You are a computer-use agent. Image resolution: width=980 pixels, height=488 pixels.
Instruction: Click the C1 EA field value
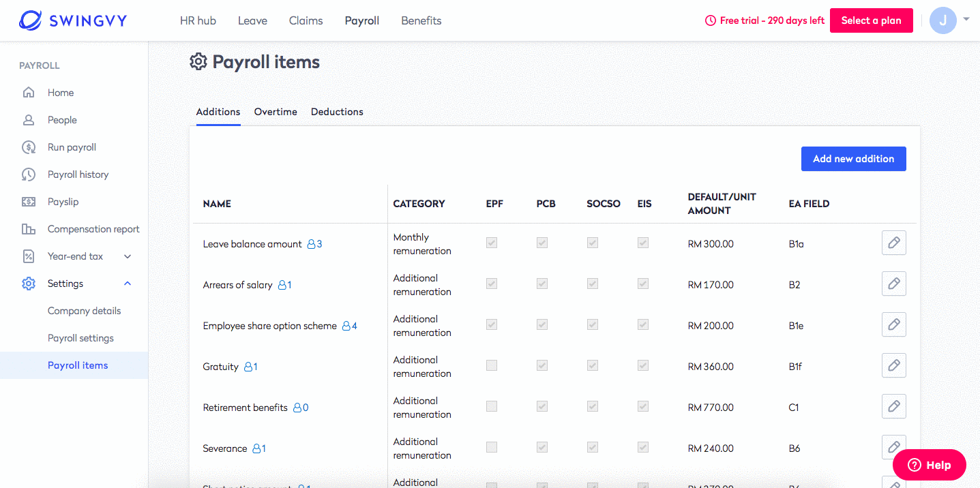point(794,408)
